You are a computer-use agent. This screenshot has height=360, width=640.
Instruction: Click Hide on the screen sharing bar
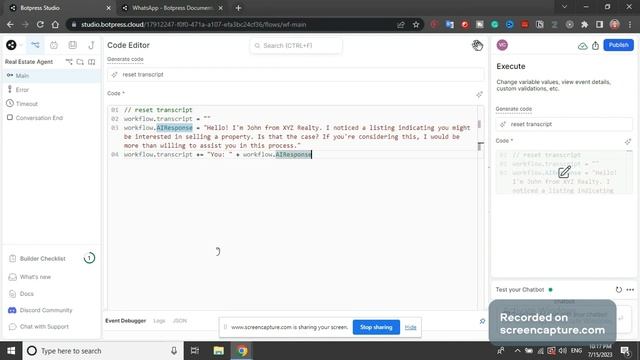(410, 327)
